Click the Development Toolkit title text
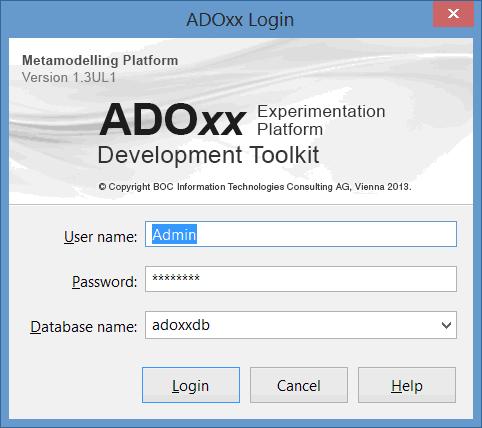Screen dimensions: 482x428 pyautogui.click(x=208, y=155)
